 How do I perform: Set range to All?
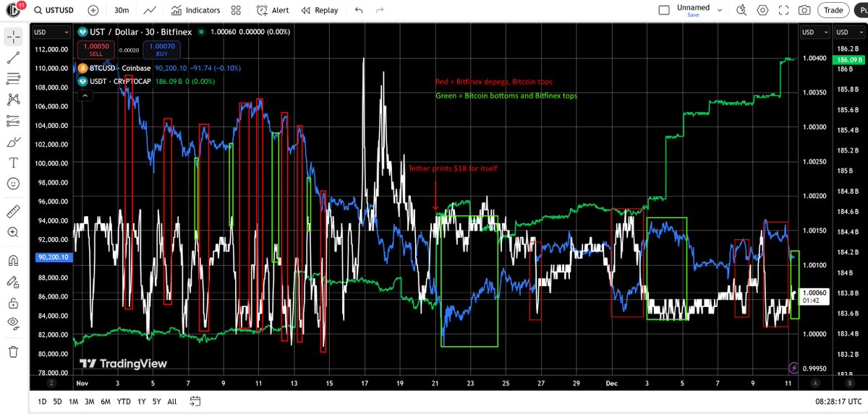coord(172,401)
